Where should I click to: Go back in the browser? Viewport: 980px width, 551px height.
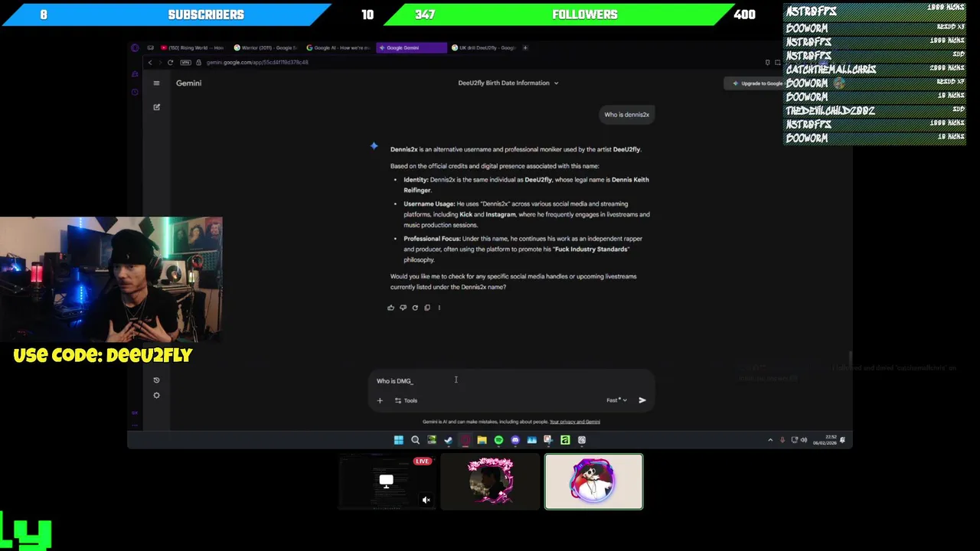(x=150, y=62)
